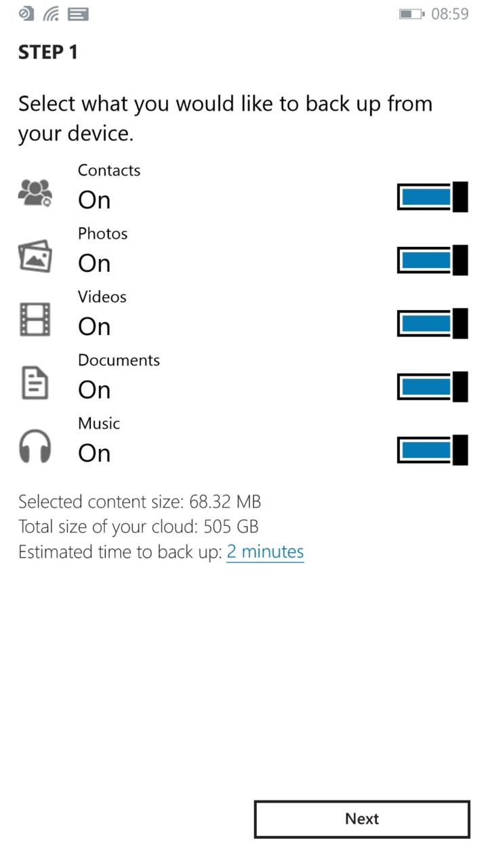The height and width of the screenshot is (868, 488).
Task: Tap the Wi-Fi signal status icon
Action: [x=51, y=14]
